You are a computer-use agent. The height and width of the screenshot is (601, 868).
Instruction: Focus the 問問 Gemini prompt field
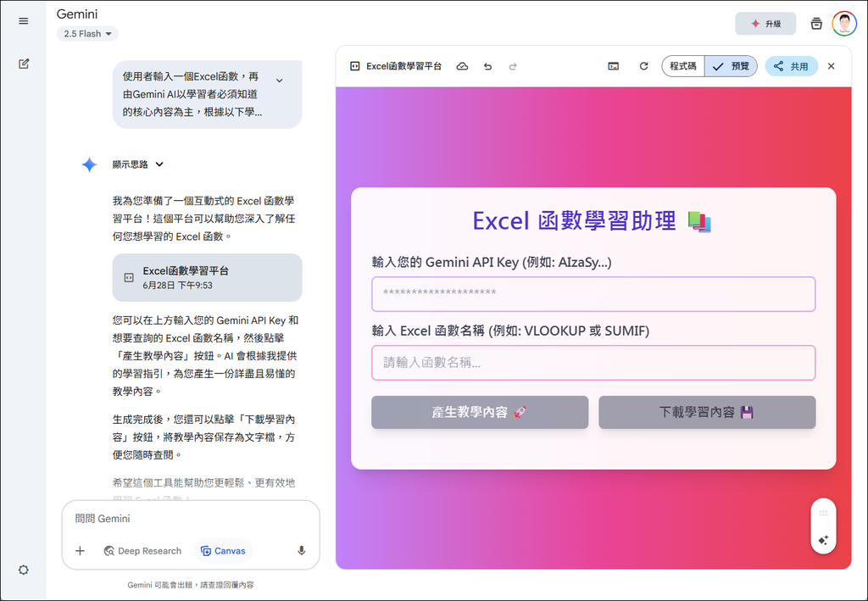pos(191,519)
